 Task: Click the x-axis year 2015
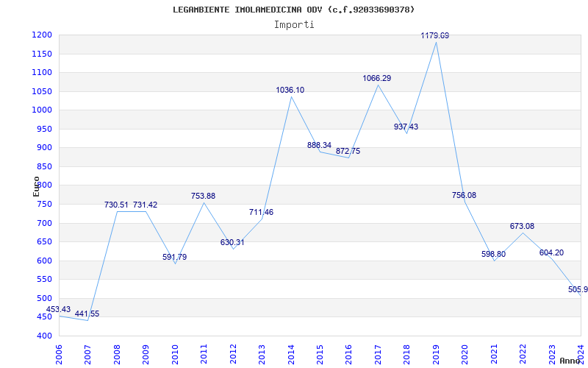coord(320,354)
